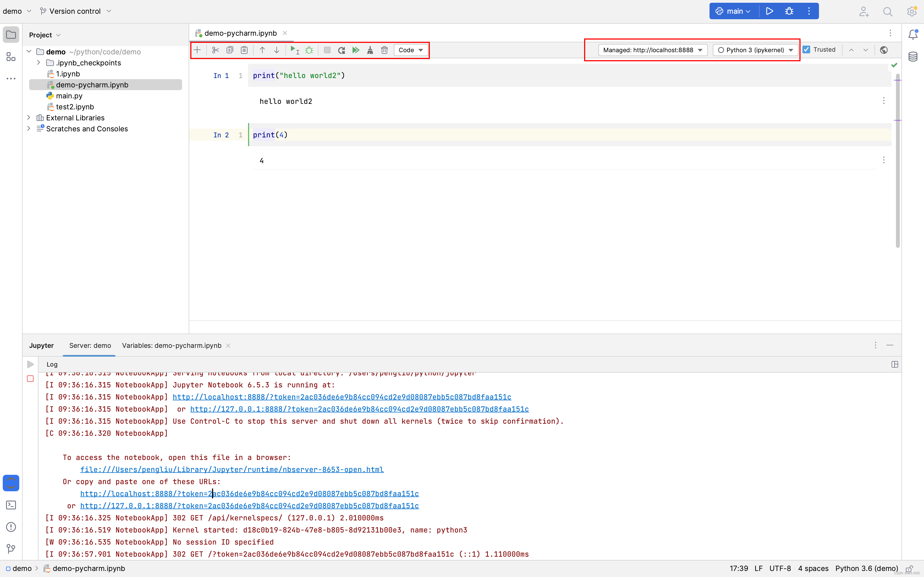Click the Debug cell bug icon
924x577 pixels.
click(309, 50)
